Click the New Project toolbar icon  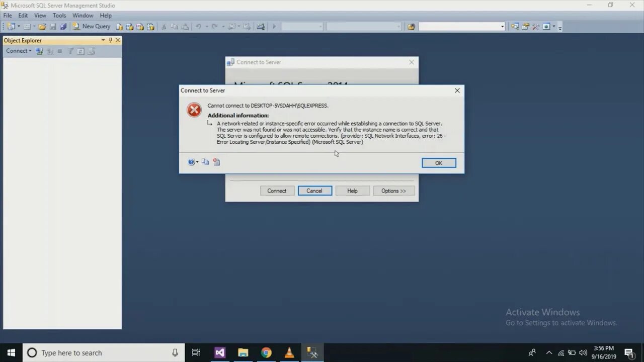coord(11,26)
